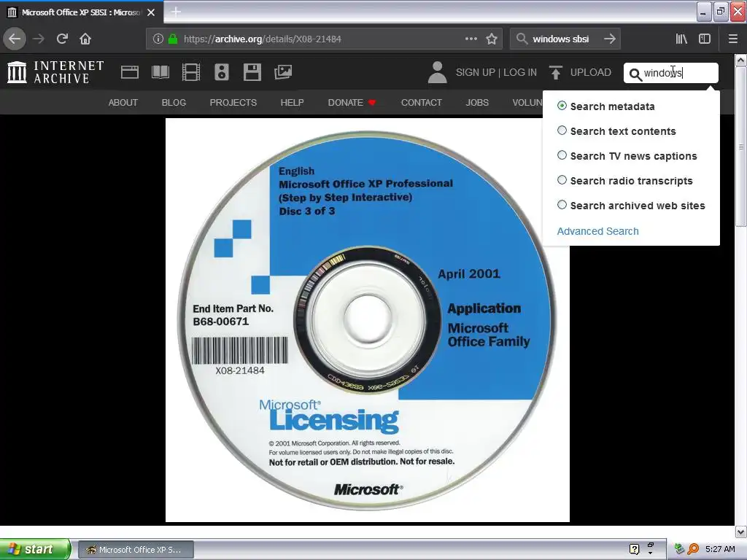Open the Video film-strip icon
Viewport: 747px width, 560px height.
[191, 72]
